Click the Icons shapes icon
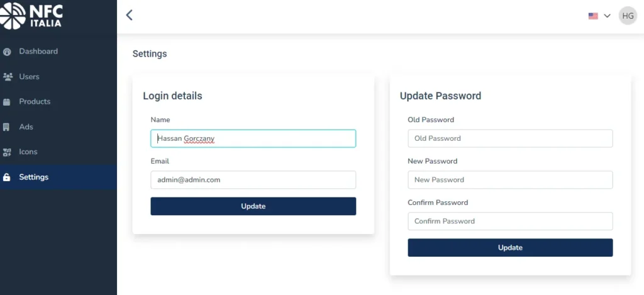 coord(8,152)
